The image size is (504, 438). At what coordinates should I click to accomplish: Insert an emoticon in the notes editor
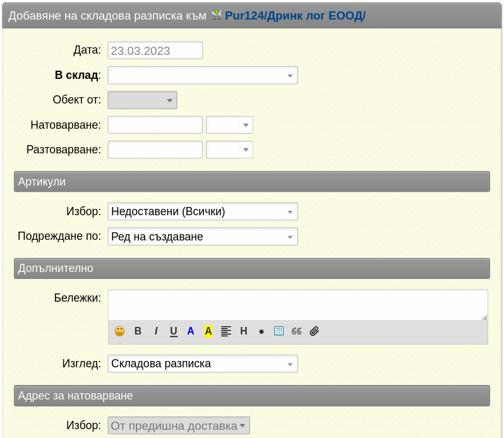119,331
